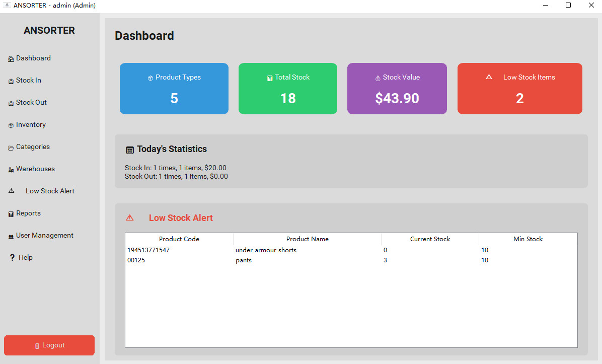Open Low Stock Alert sidebar entry
This screenshot has height=364, width=602.
[x=49, y=191]
